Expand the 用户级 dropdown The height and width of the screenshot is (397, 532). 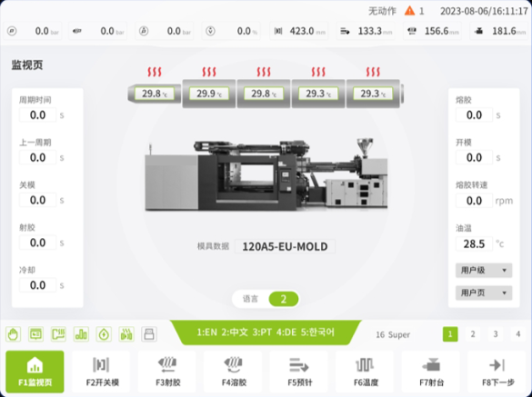tap(484, 271)
